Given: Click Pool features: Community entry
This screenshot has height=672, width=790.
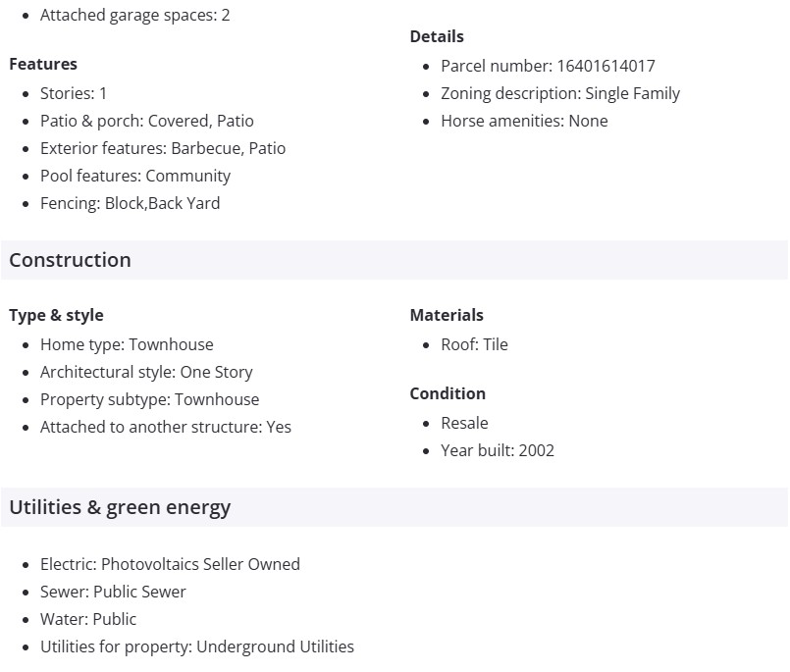Looking at the screenshot, I should click(x=135, y=176).
